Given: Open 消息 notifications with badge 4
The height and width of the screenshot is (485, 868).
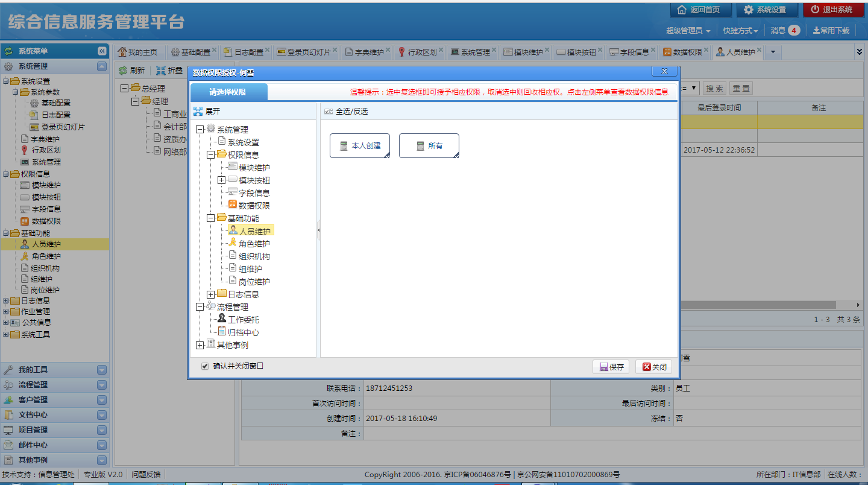Looking at the screenshot, I should (785, 30).
